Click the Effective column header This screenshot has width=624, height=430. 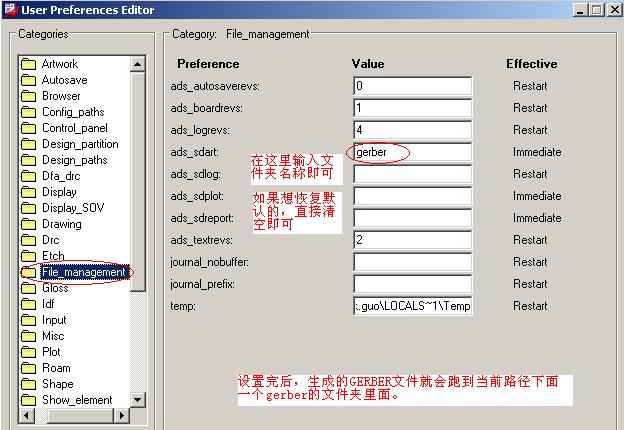[532, 64]
